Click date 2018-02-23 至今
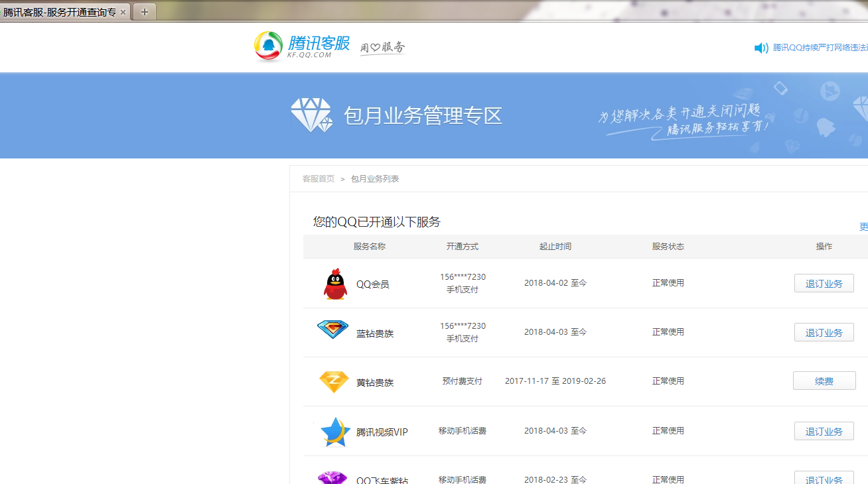The width and height of the screenshot is (868, 484). pyautogui.click(x=555, y=479)
